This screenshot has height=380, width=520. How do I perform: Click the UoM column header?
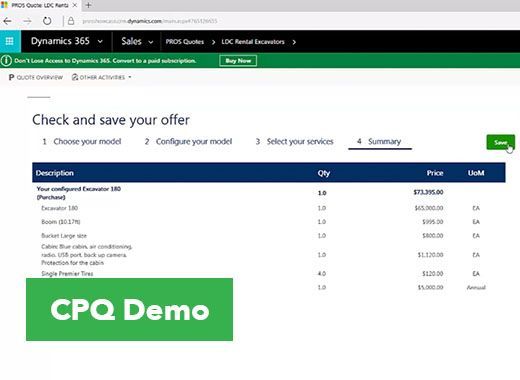click(x=476, y=173)
